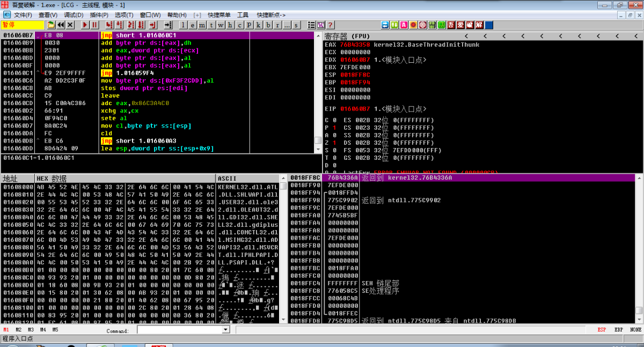Open the 文件(F) menu
This screenshot has width=644, height=347.
click(23, 14)
